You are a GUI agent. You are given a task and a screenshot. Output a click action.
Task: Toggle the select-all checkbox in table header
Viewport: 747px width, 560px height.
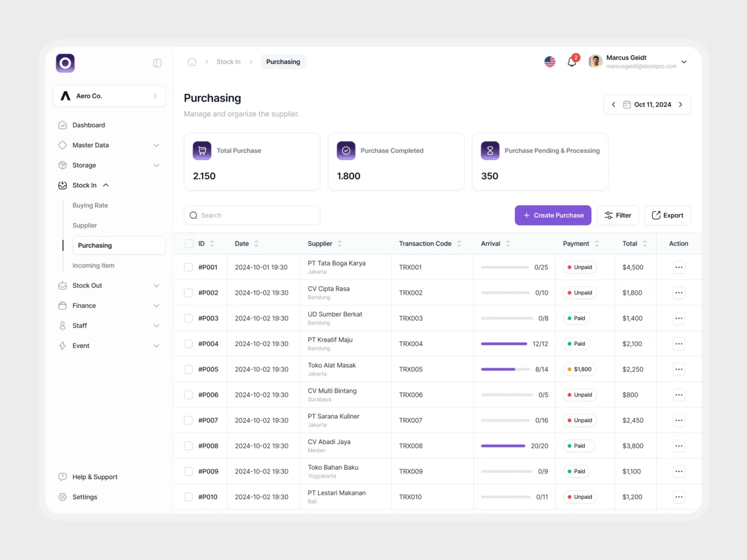(189, 244)
